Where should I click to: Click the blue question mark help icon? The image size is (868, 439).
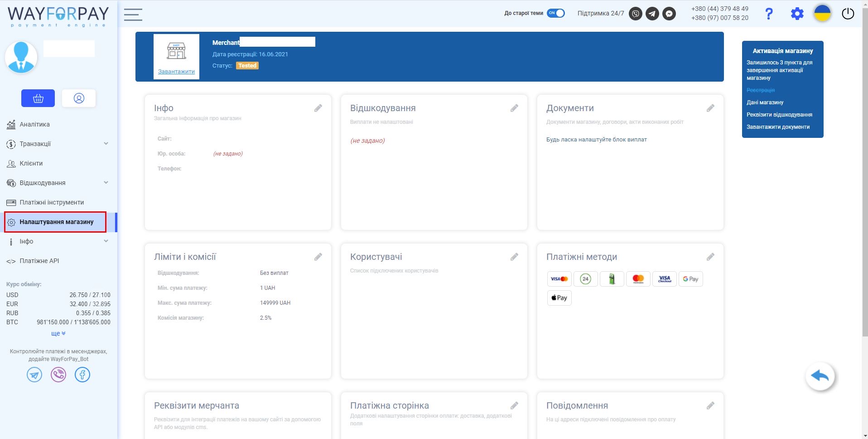pyautogui.click(x=769, y=14)
